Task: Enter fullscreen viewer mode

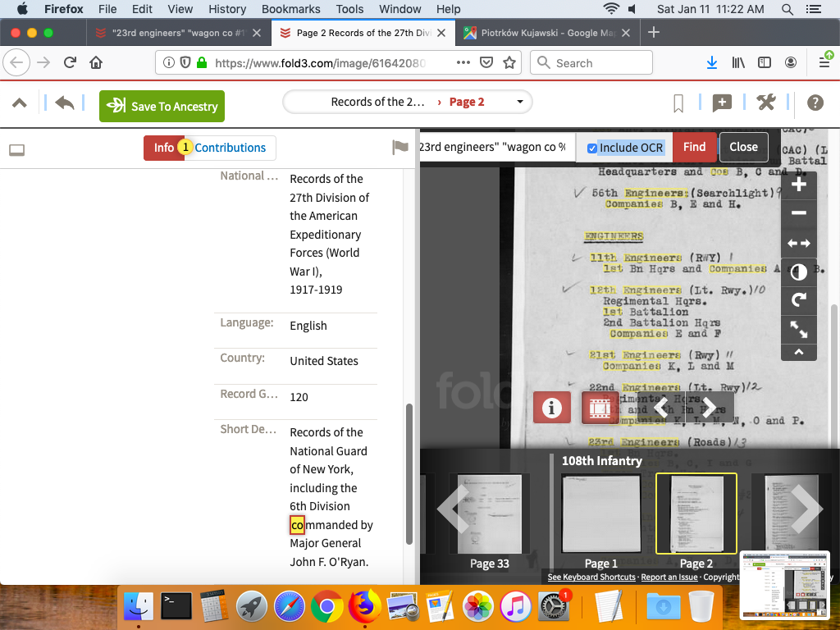Action: click(x=799, y=330)
